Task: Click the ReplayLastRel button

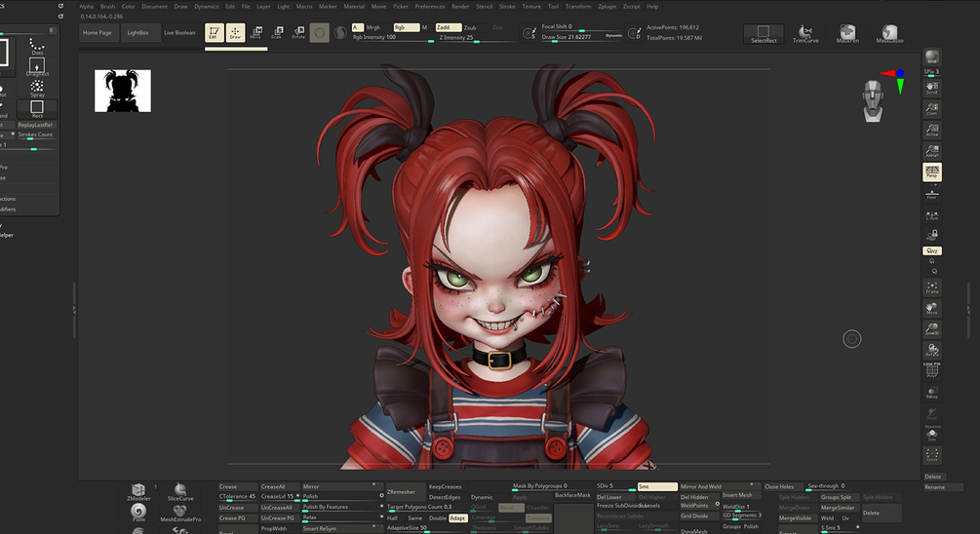Action: coord(36,125)
